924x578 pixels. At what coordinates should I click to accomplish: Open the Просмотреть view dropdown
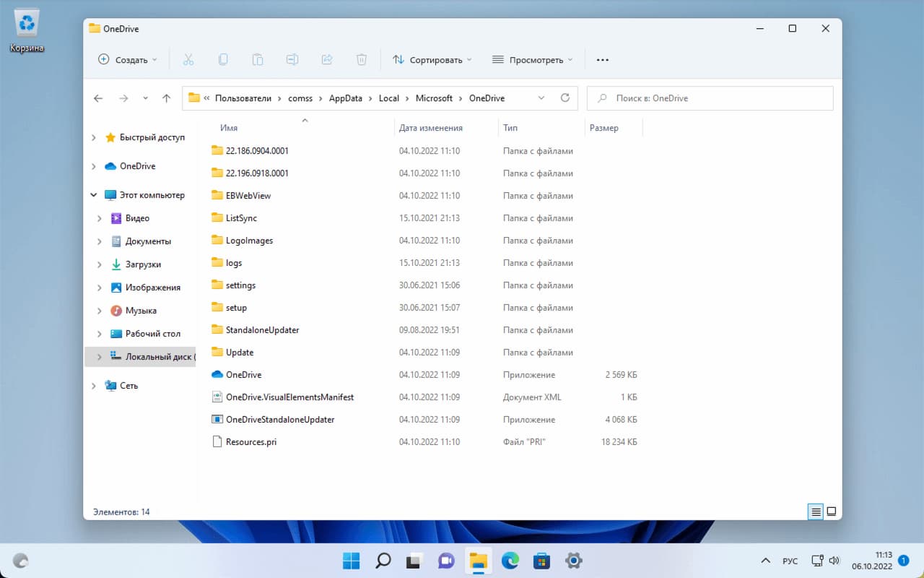tap(532, 60)
